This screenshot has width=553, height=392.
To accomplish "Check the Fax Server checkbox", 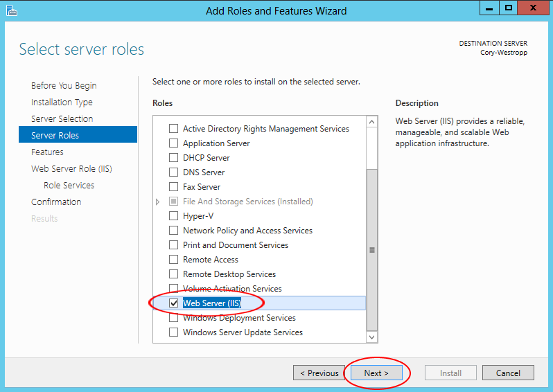I will (173, 187).
